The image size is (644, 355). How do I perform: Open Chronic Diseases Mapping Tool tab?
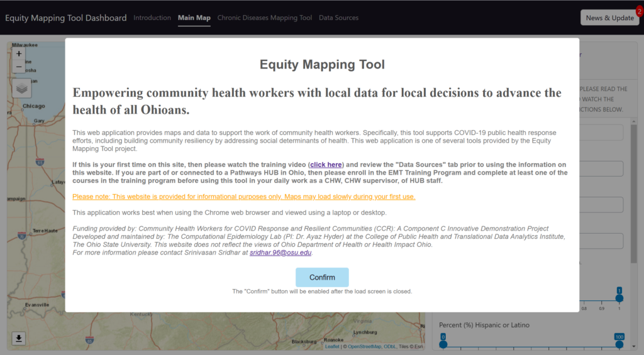click(264, 18)
